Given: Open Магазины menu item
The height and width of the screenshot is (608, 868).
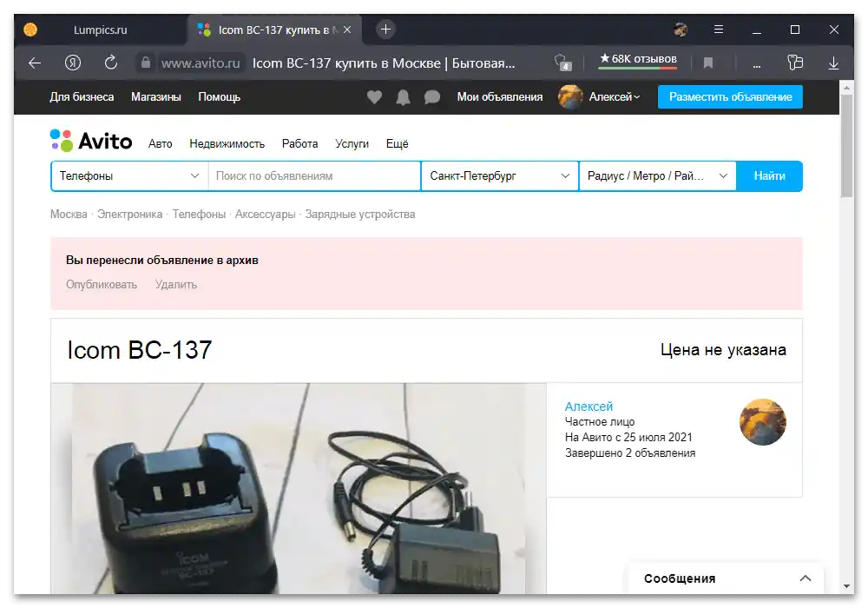Looking at the screenshot, I should 156,97.
